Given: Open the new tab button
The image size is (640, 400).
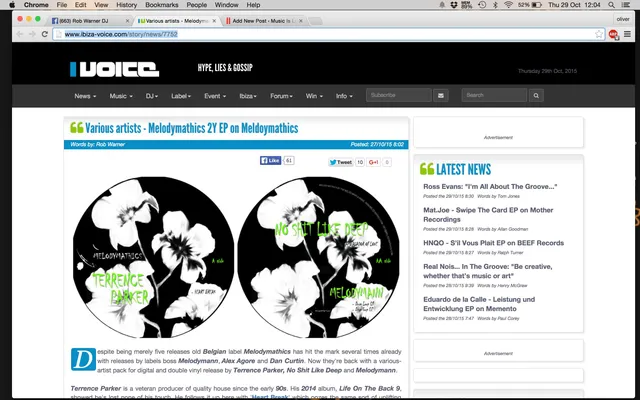Looking at the screenshot, I should point(315,21).
